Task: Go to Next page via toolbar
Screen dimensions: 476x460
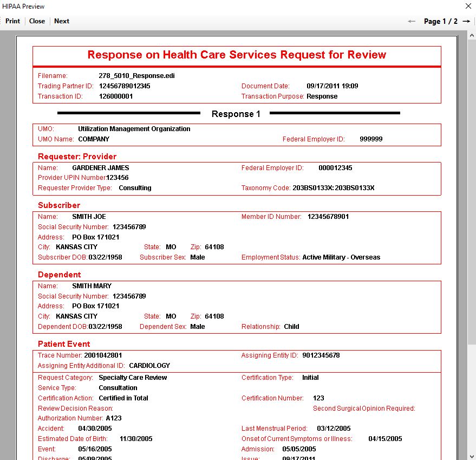Action: (62, 21)
